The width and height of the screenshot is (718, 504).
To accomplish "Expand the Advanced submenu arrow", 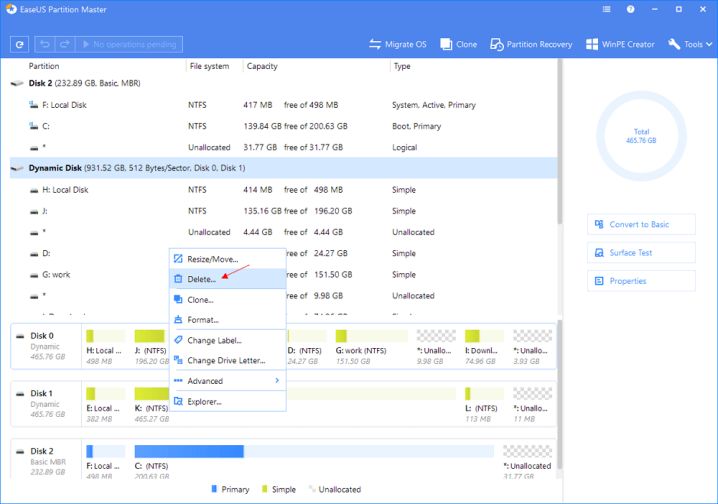I will 277,381.
